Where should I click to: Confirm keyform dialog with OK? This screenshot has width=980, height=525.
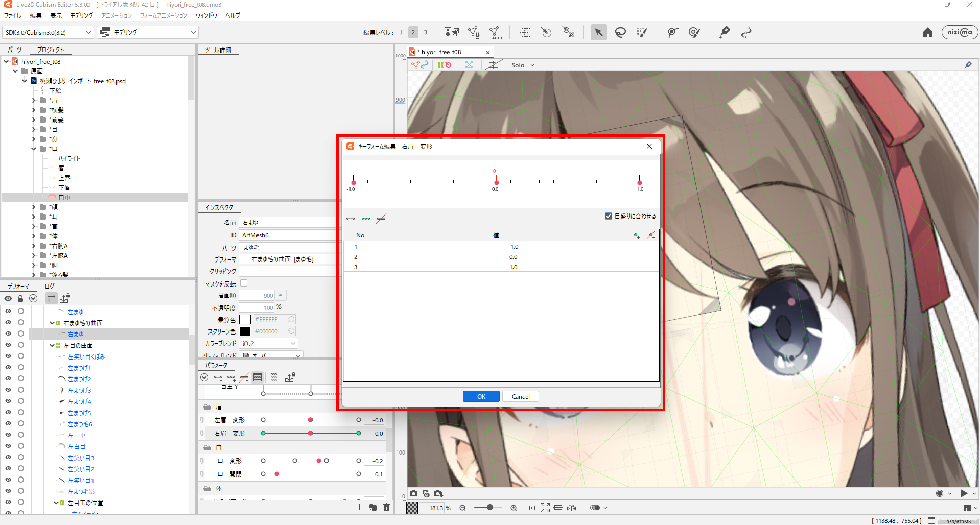coord(481,396)
